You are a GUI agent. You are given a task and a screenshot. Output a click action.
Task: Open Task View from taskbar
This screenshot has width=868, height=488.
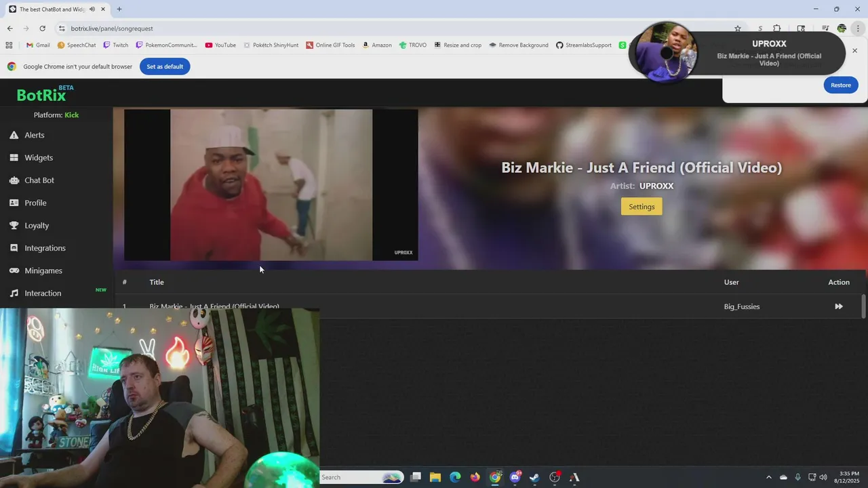[416, 477]
